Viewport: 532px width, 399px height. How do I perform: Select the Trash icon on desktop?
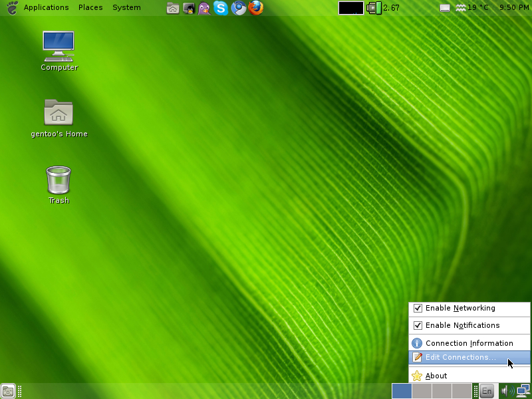(x=59, y=180)
